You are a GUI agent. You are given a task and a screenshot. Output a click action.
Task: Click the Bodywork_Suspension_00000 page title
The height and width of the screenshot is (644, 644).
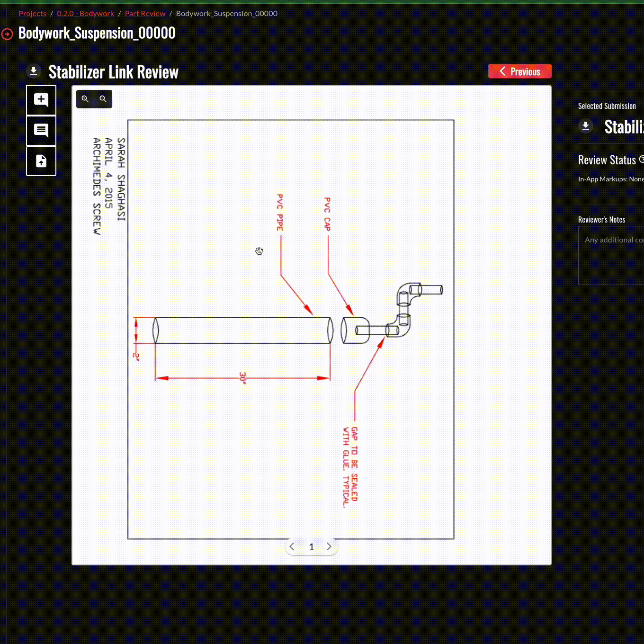point(97,33)
